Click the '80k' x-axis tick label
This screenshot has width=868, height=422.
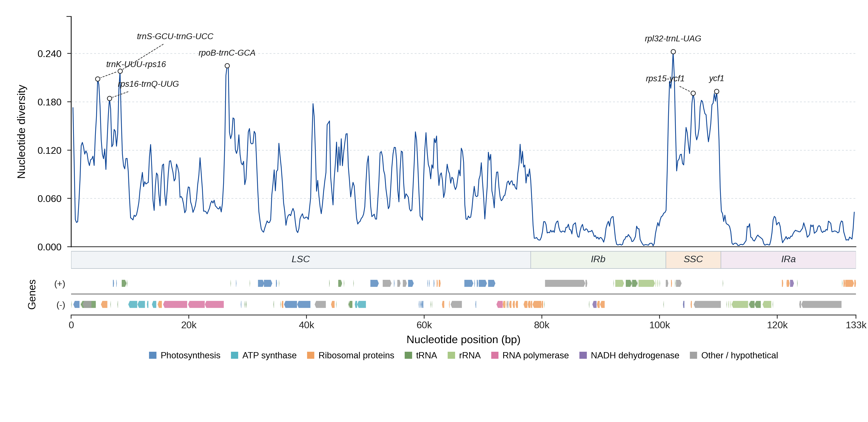(541, 325)
